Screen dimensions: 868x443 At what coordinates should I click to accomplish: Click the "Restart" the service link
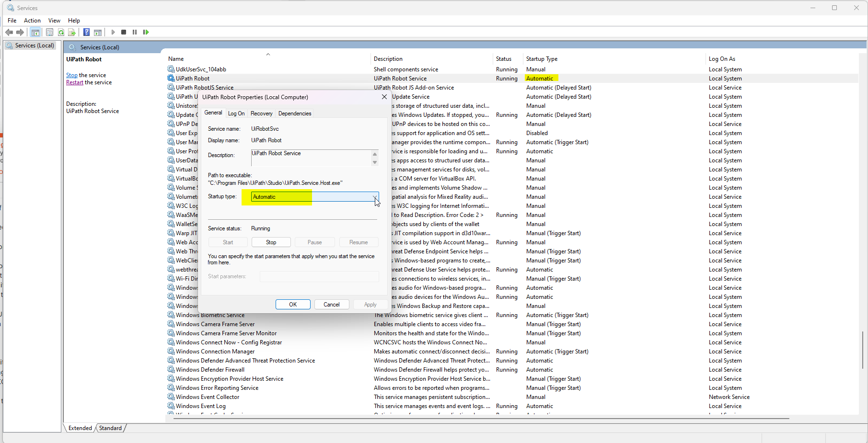click(75, 82)
